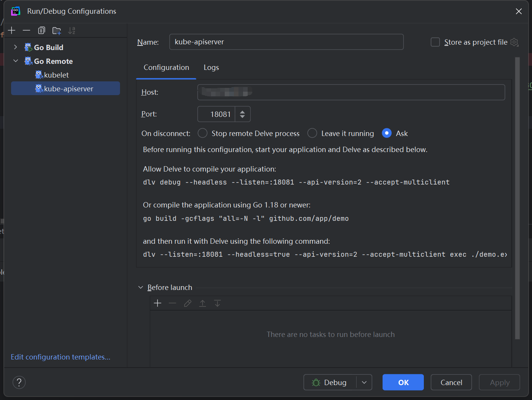Click the 'and then run it with Delve' text
Image resolution: width=532 pixels, height=400 pixels.
coord(236,241)
